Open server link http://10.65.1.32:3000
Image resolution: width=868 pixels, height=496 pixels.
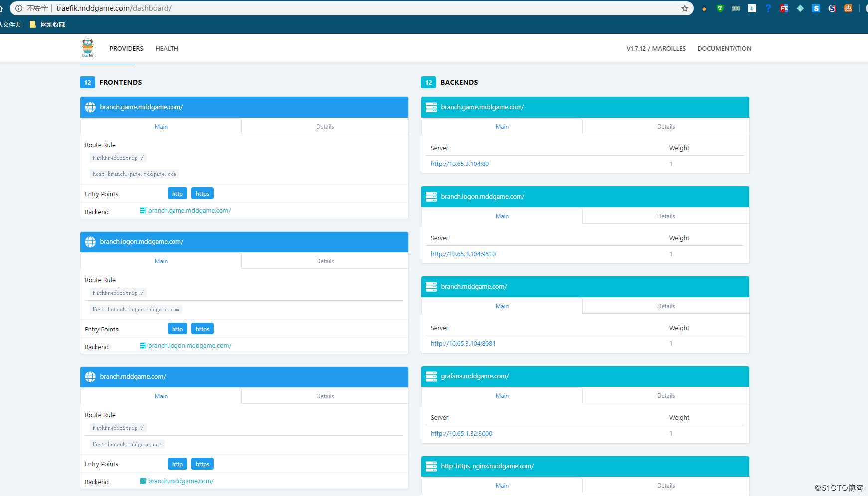click(x=461, y=434)
